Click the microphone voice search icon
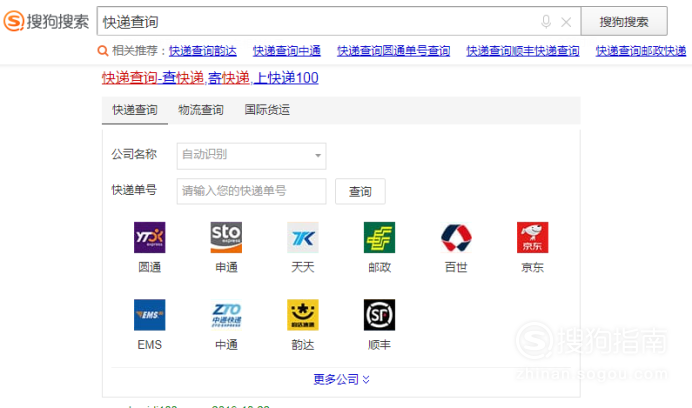Image resolution: width=692 pixels, height=408 pixels. (546, 21)
